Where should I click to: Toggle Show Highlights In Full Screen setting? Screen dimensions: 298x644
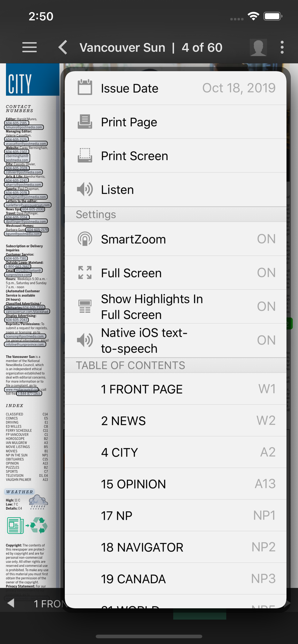coord(175,306)
